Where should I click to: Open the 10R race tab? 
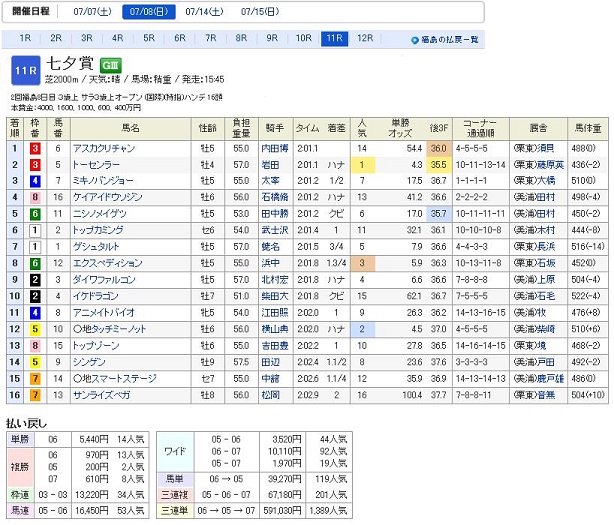303,39
